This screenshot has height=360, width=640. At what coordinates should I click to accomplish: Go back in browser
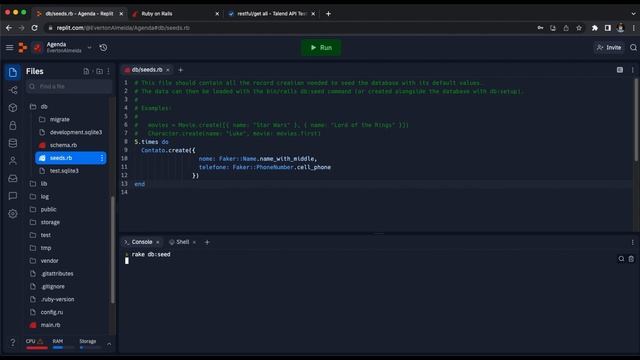(9, 28)
